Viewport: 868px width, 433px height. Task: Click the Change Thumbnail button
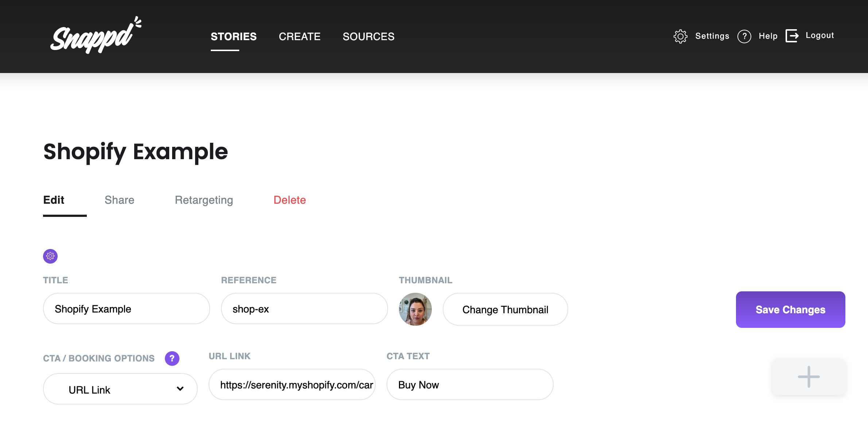click(x=505, y=309)
